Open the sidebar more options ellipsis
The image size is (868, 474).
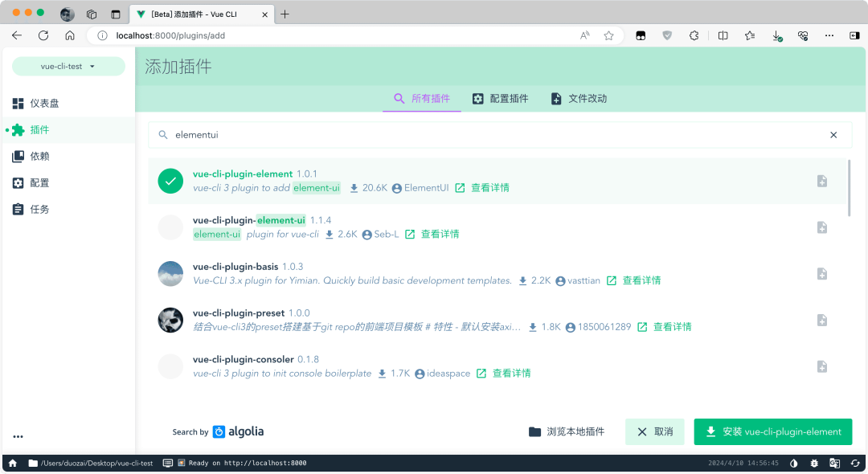point(18,436)
